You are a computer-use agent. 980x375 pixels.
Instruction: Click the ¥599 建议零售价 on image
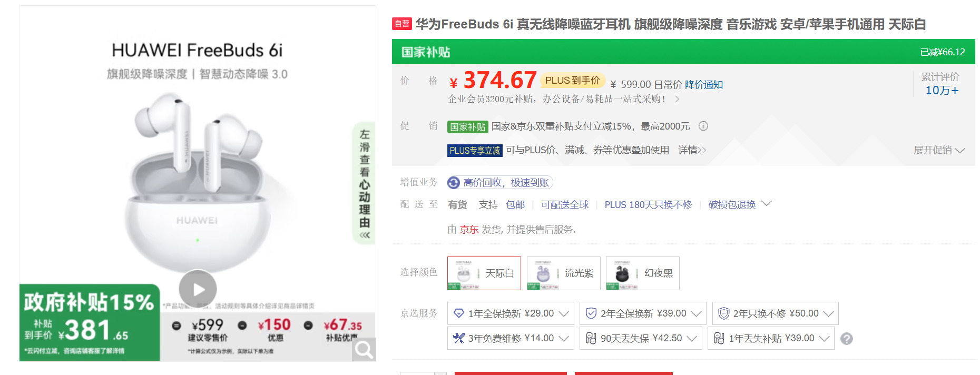(x=208, y=330)
